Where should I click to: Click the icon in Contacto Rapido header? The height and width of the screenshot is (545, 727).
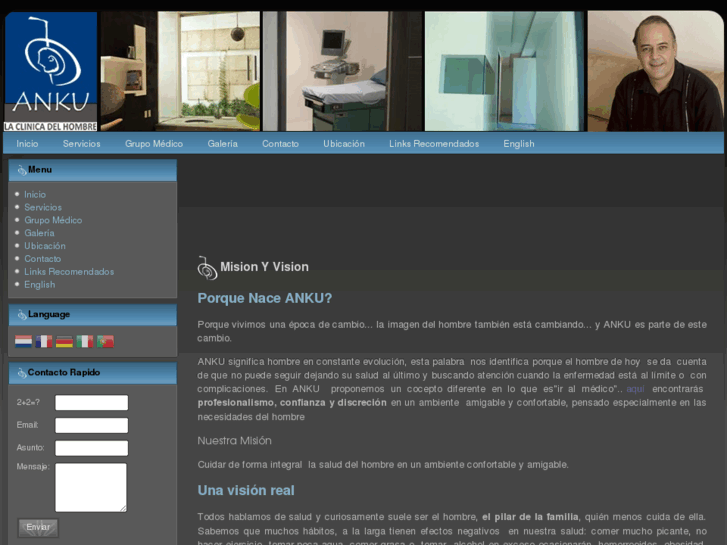coord(22,373)
